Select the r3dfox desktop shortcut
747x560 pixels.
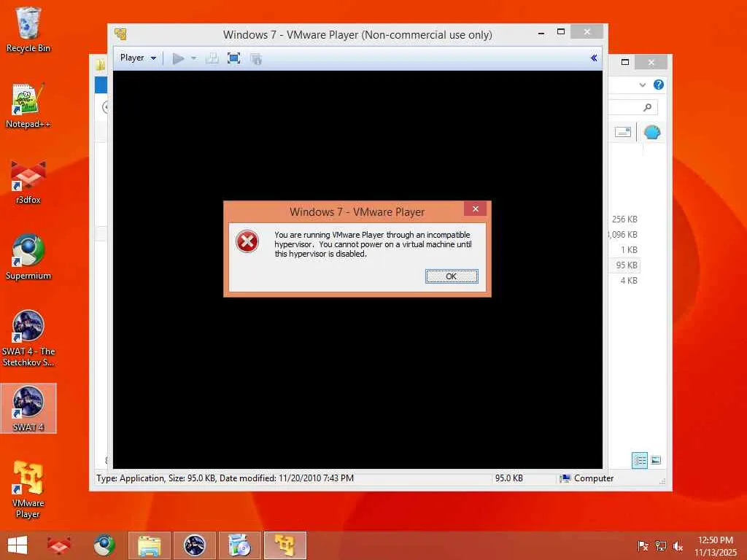click(x=28, y=182)
